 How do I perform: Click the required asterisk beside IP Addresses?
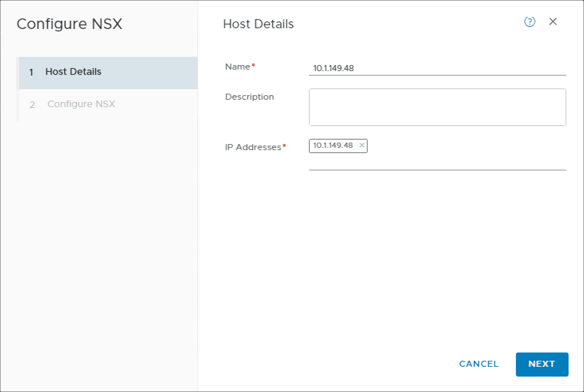[x=284, y=146]
